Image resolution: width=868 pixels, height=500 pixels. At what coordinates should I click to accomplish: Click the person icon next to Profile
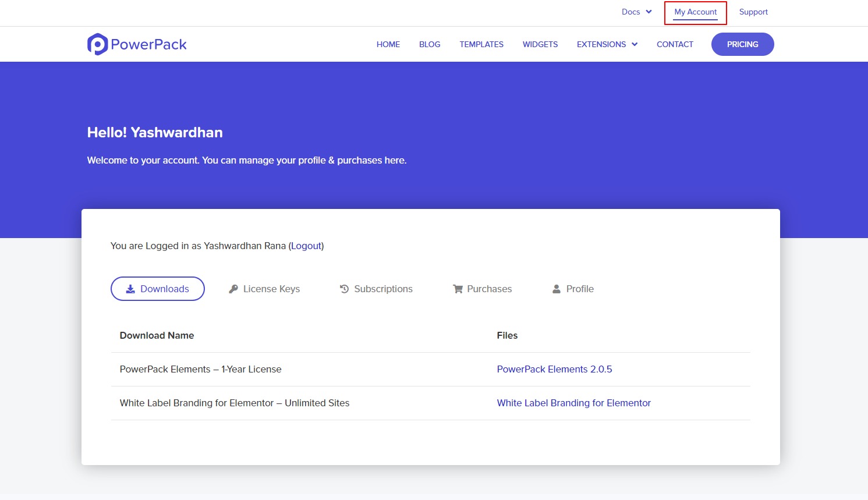pos(556,288)
